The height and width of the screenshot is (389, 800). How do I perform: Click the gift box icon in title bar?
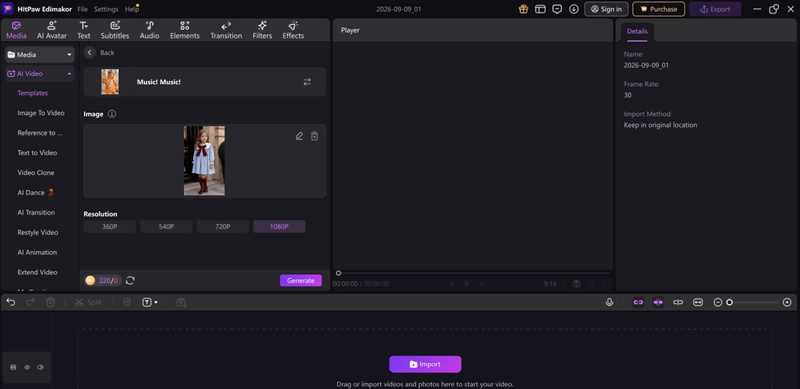tap(523, 9)
